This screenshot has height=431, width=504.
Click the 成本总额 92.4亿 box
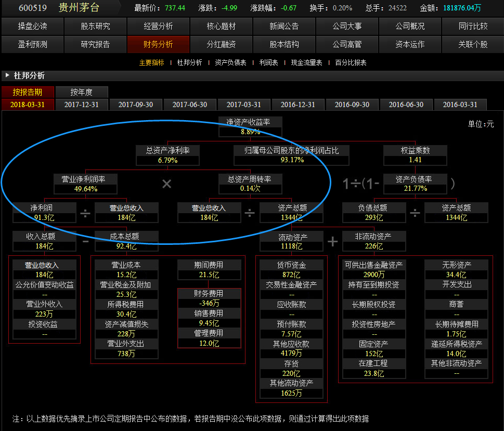pyautogui.click(x=126, y=241)
